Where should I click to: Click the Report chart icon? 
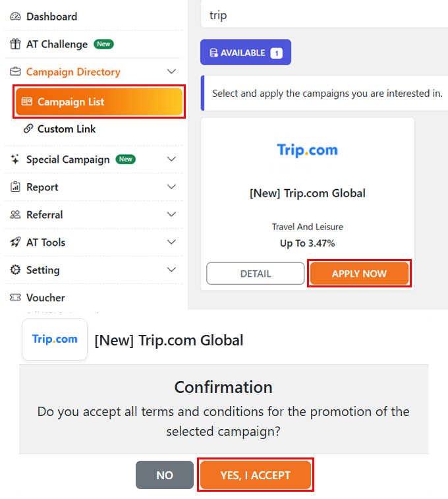point(15,187)
